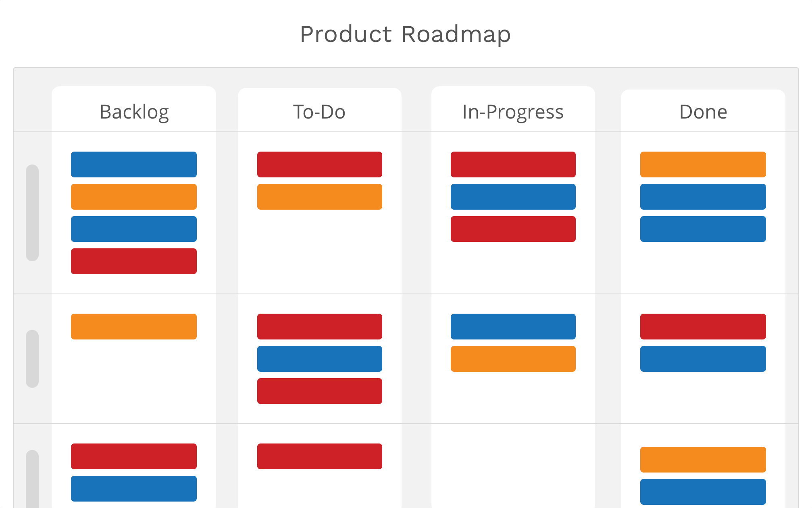Screen dimensions: 812x508
Task: Select orange card in To-Do's first row
Action: point(320,197)
